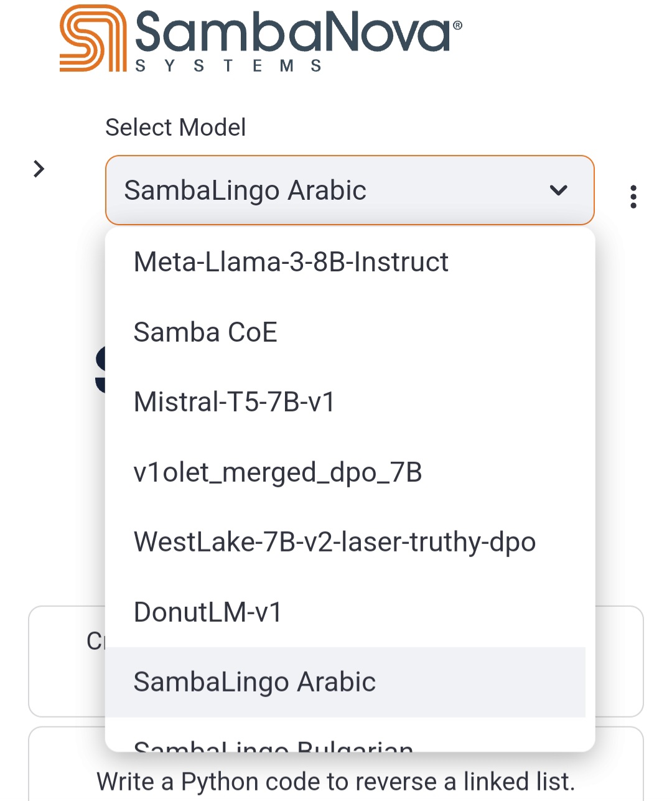Expand the sidebar with the right chevron

click(x=39, y=169)
